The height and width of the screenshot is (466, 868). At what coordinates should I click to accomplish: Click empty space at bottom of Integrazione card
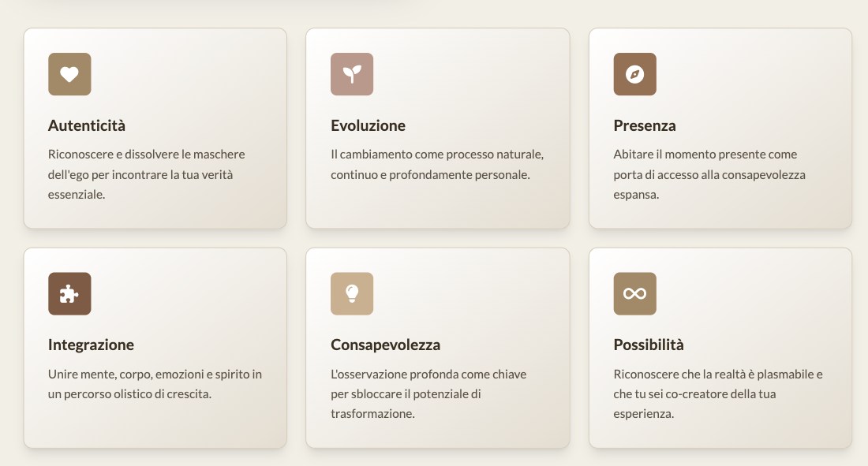tap(155, 426)
